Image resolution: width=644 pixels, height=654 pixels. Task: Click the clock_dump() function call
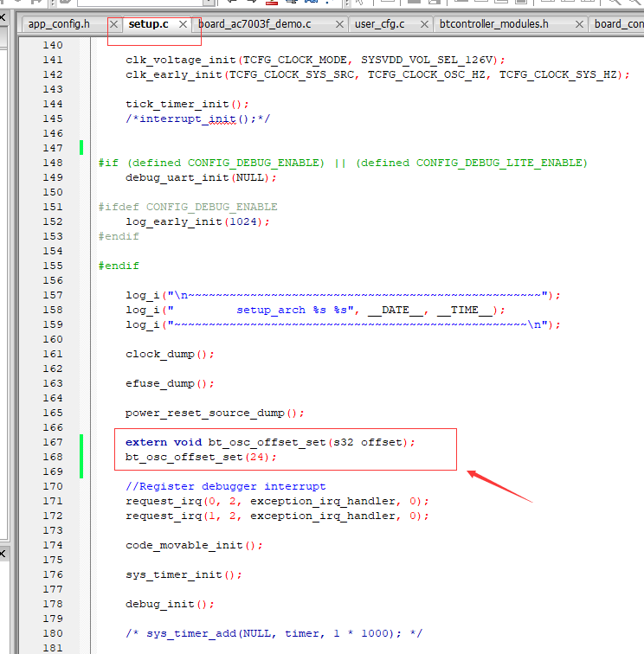(x=170, y=354)
